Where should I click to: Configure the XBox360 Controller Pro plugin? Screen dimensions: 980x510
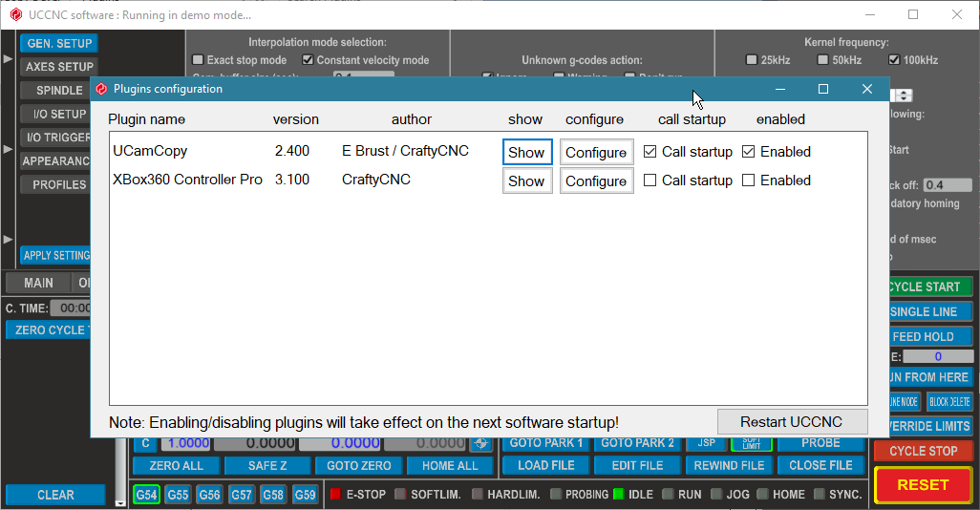click(596, 181)
